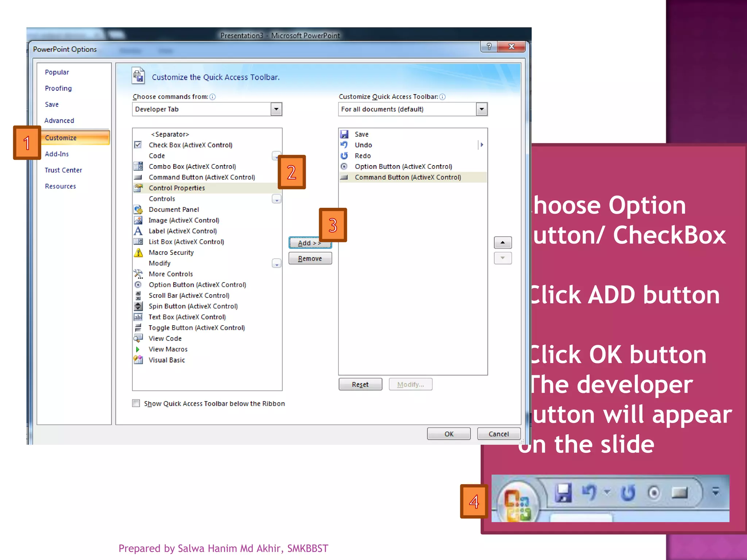The image size is (747, 560).
Task: Click the View Macros play icon
Action: coord(138,349)
